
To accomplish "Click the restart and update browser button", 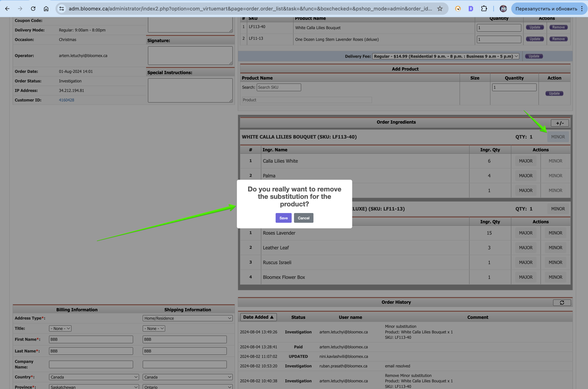I will 546,9.
